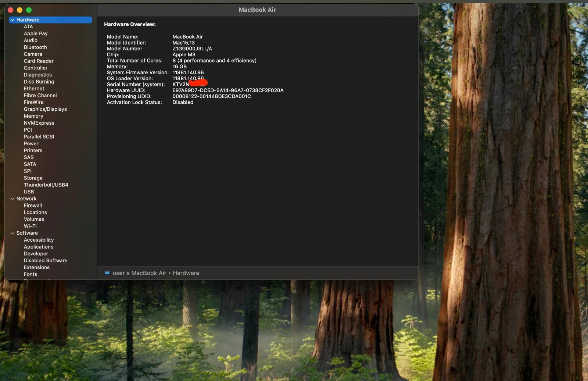Select PCI in the sidebar
Screen dimensions: 588x381
click(x=28, y=130)
